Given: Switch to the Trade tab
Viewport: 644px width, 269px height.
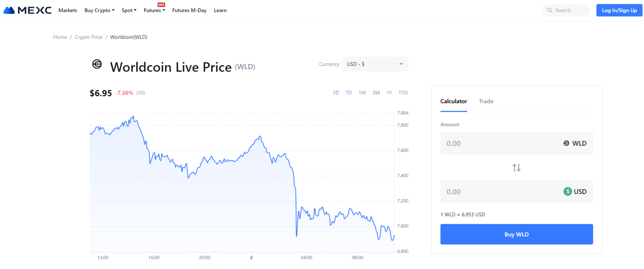Looking at the screenshot, I should (x=486, y=101).
